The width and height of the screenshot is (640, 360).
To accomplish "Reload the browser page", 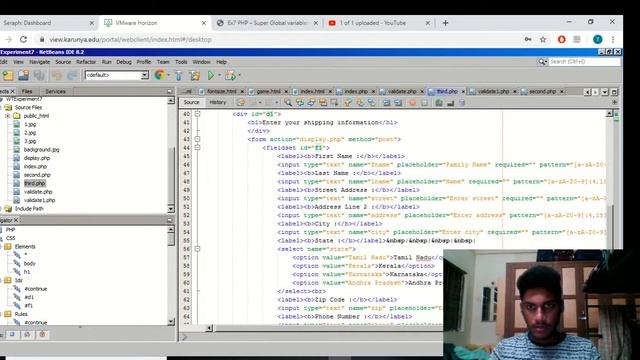I will click(x=23, y=40).
